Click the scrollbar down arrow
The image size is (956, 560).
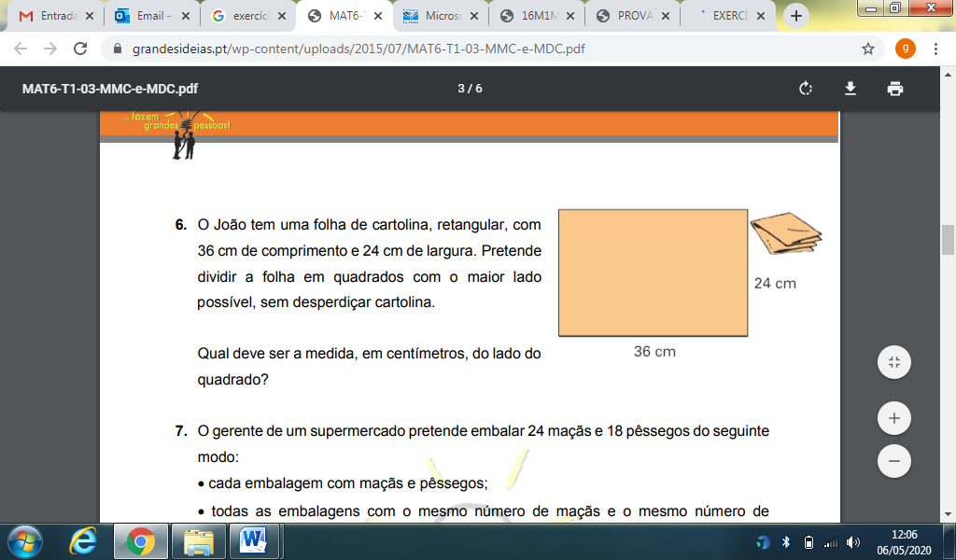point(948,515)
